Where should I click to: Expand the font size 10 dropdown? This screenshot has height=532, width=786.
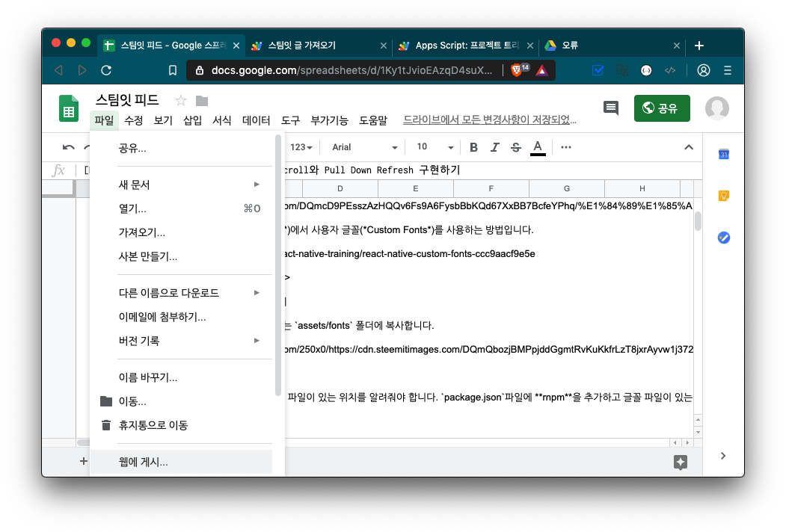(x=435, y=147)
